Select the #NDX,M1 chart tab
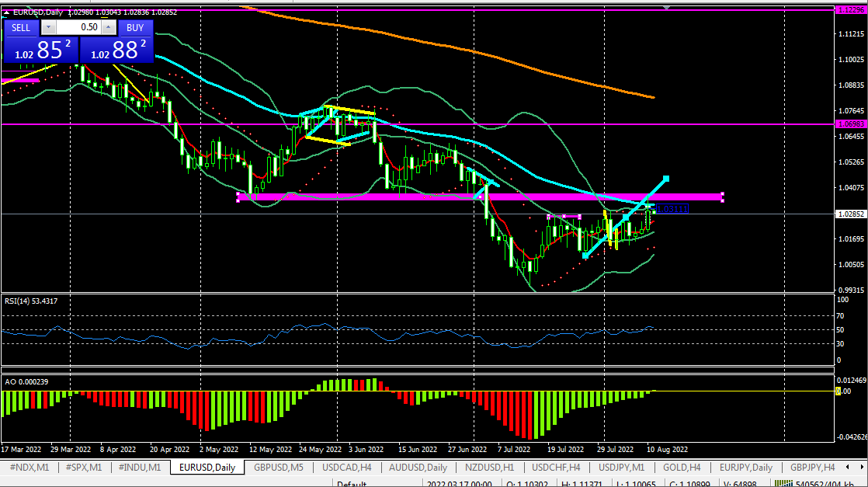The image size is (868, 487). (29, 468)
